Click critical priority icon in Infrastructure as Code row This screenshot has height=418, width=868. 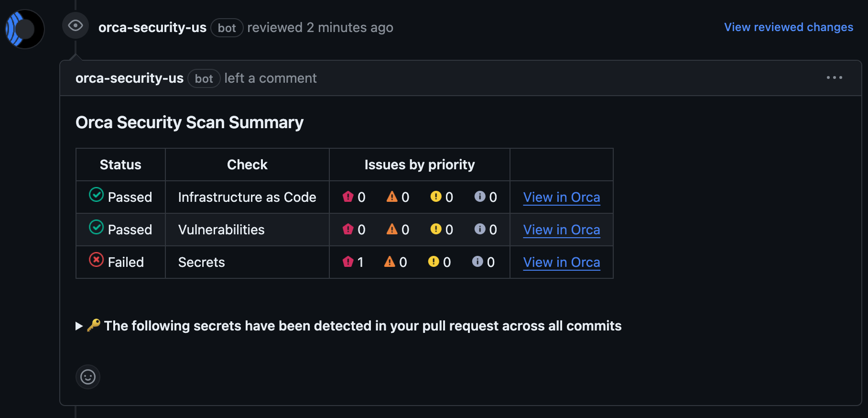(x=348, y=197)
